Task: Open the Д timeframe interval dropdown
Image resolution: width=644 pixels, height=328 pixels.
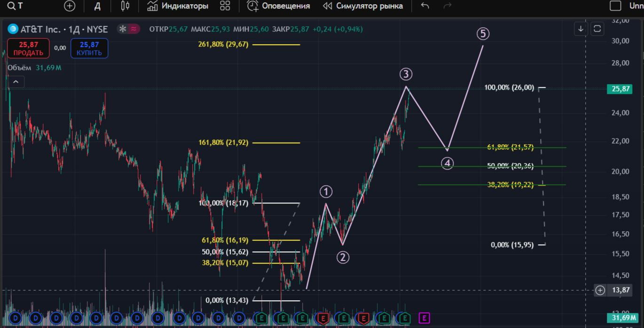Action: [x=97, y=6]
